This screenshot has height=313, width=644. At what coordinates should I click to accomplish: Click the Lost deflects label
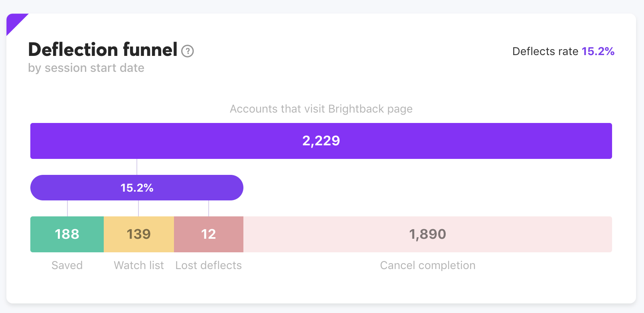pyautogui.click(x=208, y=265)
